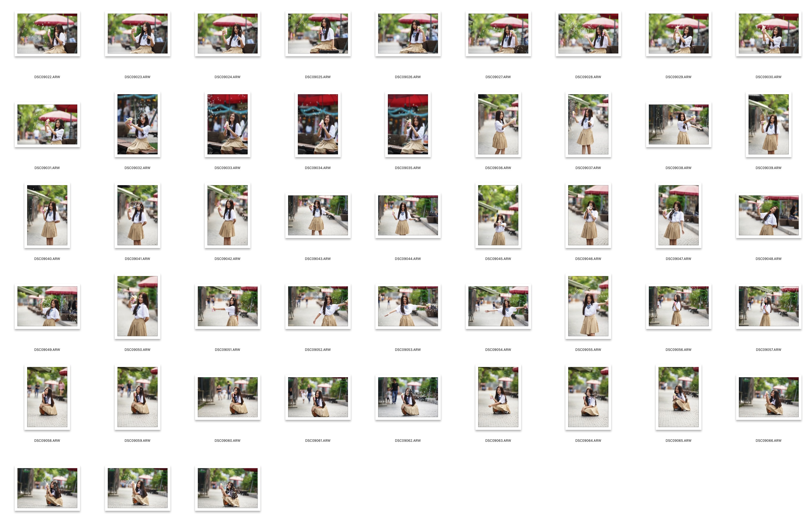The height and width of the screenshot is (523, 812).
Task: Click the DSC09047.ARW filename label
Action: pyautogui.click(x=678, y=259)
